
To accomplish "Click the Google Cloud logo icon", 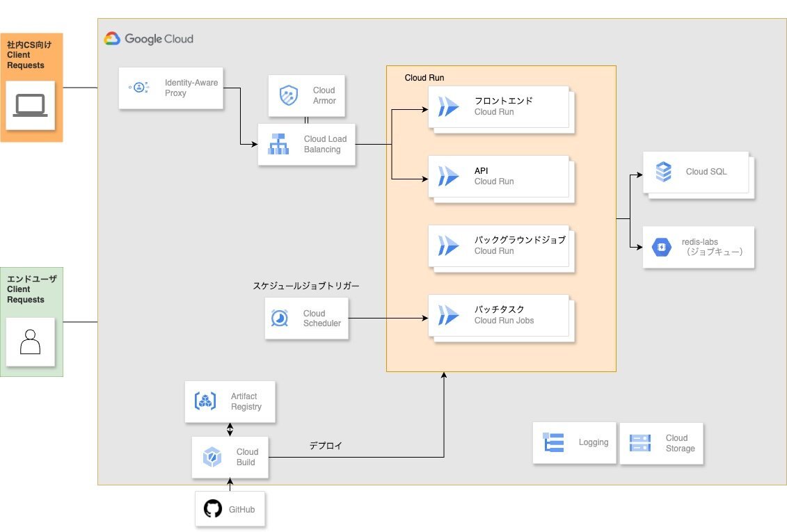I will pyautogui.click(x=112, y=39).
